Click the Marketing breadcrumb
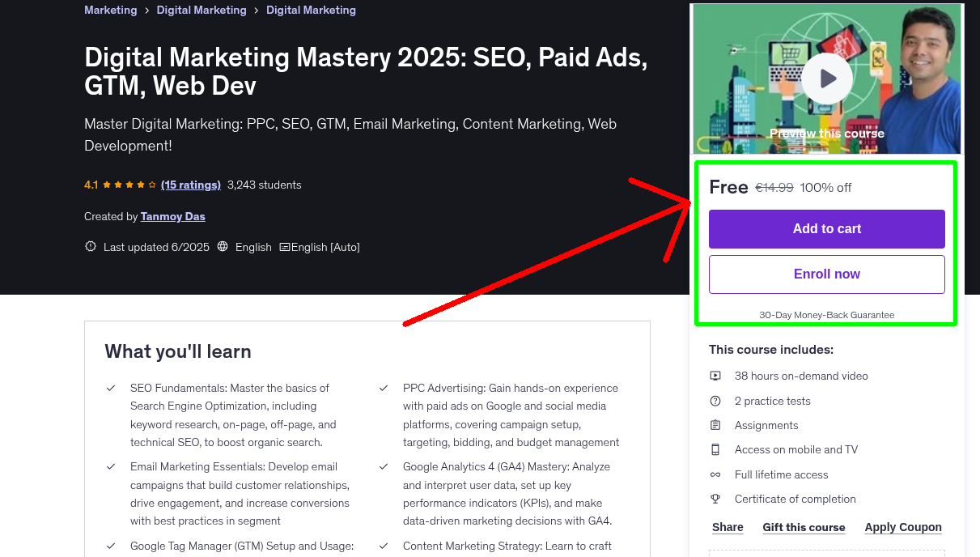 111,10
